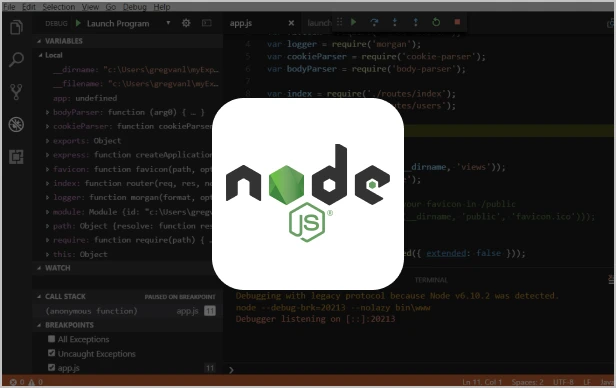
Task: Open Source Control branch icon
Action: (16, 92)
